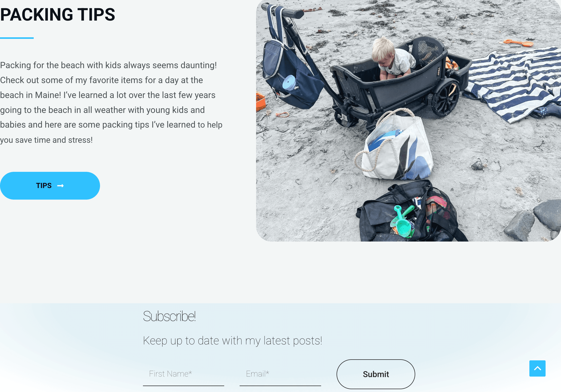Click the toddler sitting in the wagon

click(391, 59)
